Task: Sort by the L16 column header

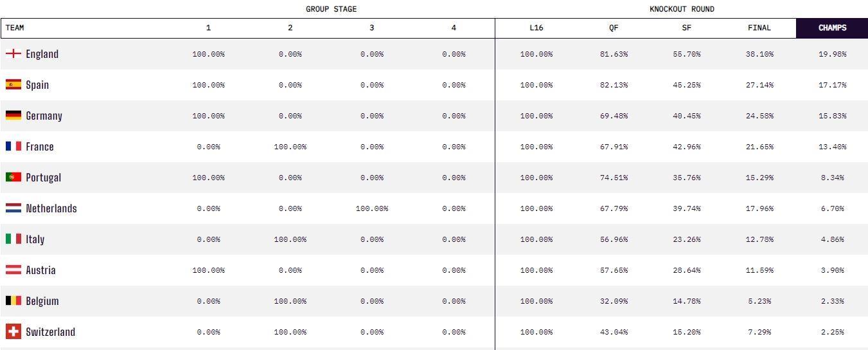Action: (x=536, y=28)
